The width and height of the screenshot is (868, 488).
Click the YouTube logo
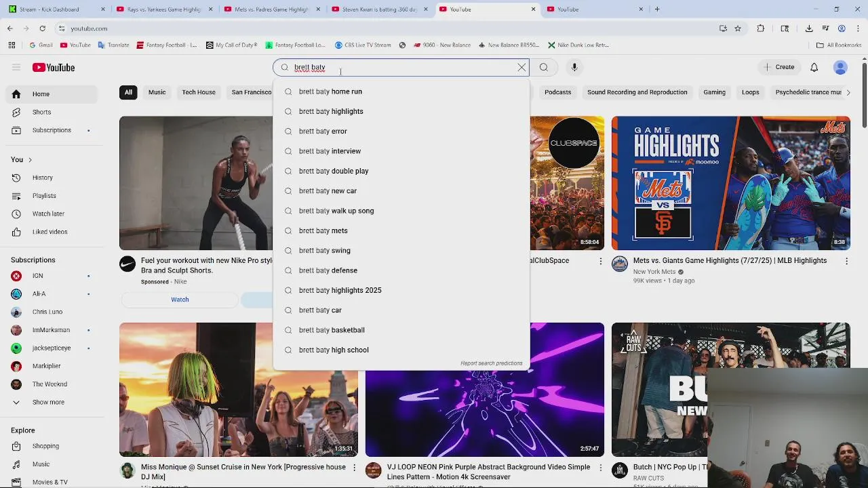[54, 67]
